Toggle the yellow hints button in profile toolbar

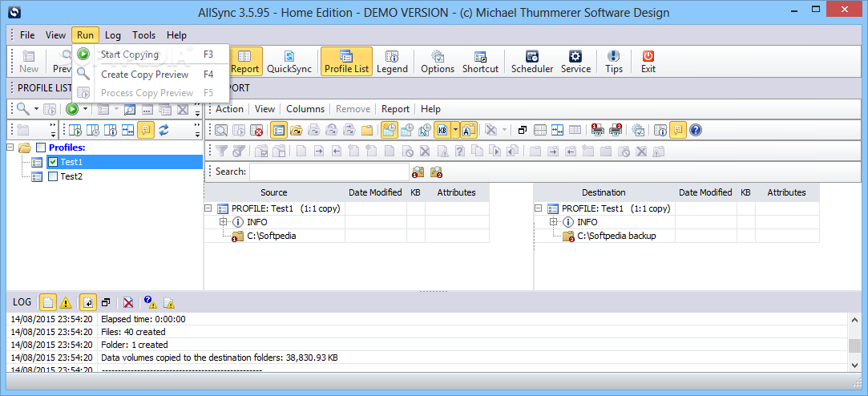[x=146, y=130]
